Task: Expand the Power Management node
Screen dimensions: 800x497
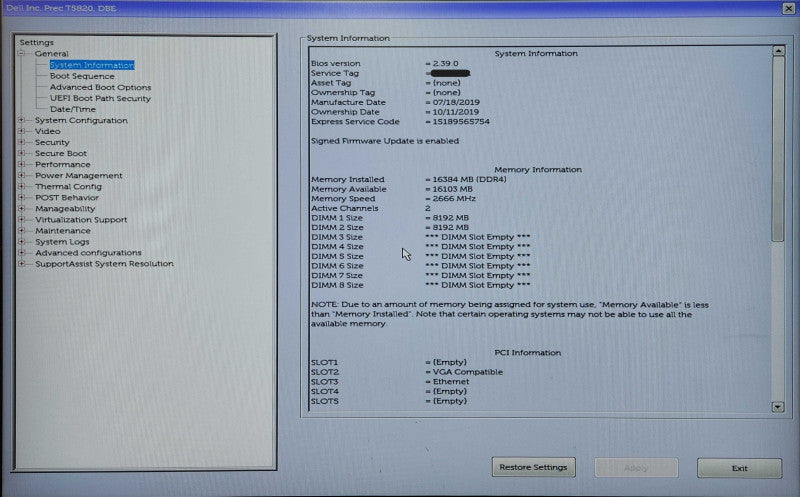Action: tap(22, 176)
